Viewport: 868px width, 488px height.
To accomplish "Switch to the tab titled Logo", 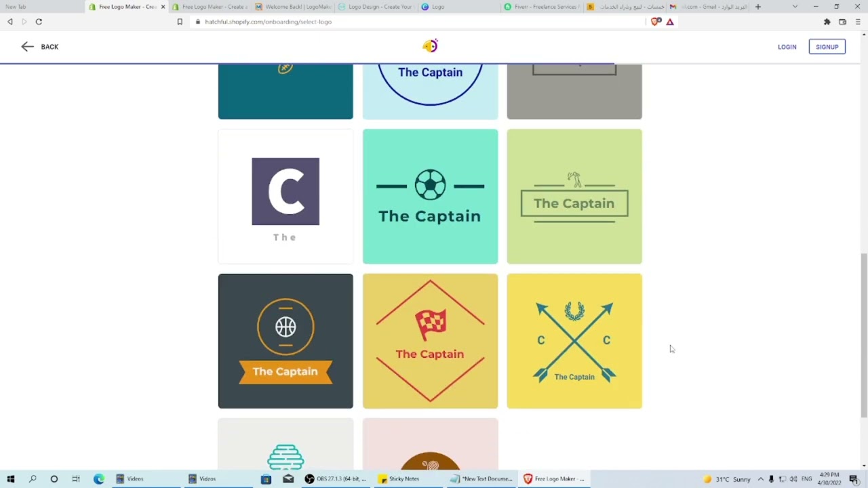I will (458, 7).
